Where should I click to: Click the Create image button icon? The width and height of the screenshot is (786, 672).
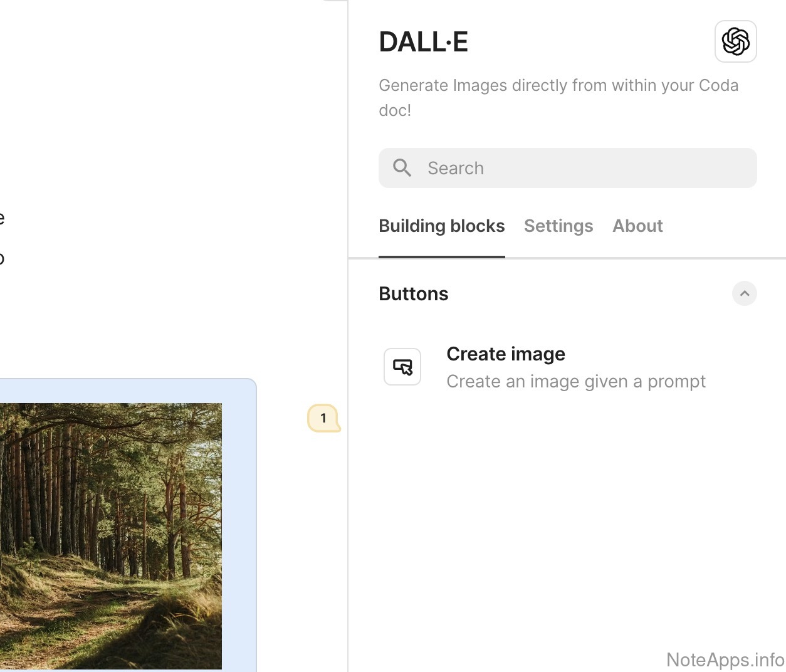402,367
